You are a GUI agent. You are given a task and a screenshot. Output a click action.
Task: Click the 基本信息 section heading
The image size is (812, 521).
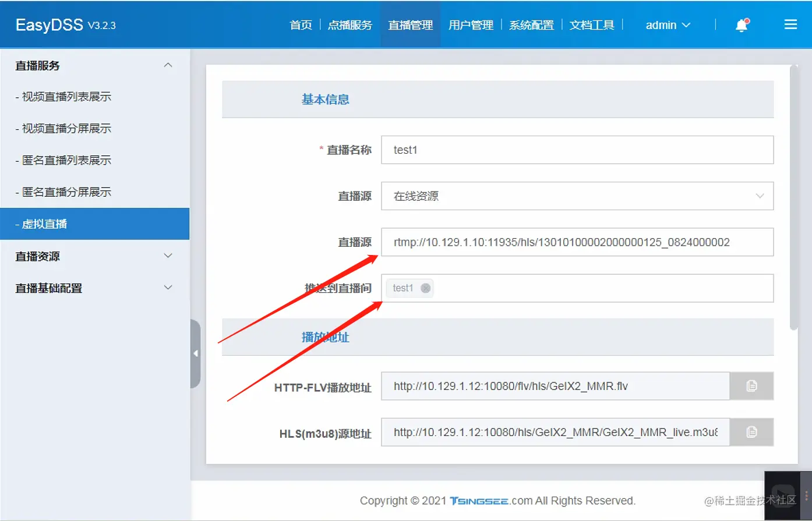point(325,100)
